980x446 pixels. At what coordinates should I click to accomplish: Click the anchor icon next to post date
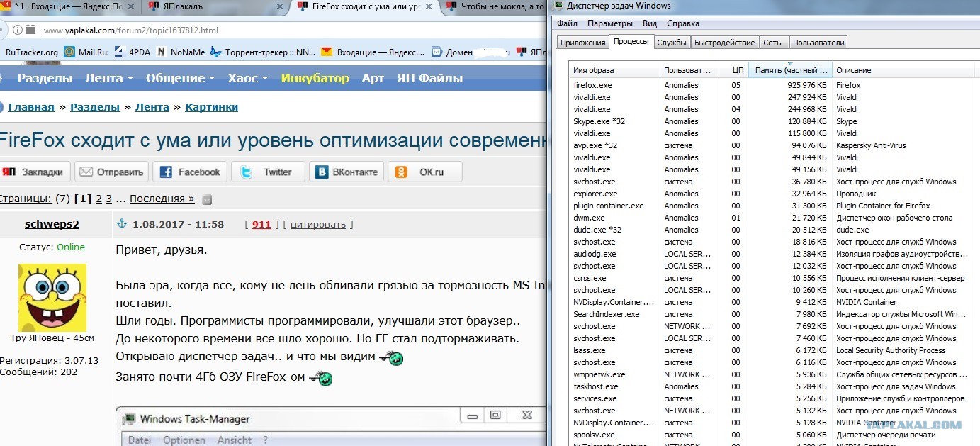pos(121,224)
